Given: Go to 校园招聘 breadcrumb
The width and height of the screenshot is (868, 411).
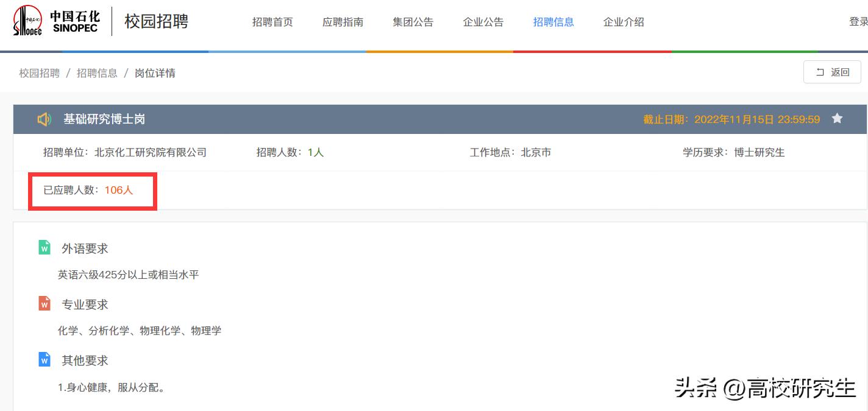Looking at the screenshot, I should coord(40,73).
